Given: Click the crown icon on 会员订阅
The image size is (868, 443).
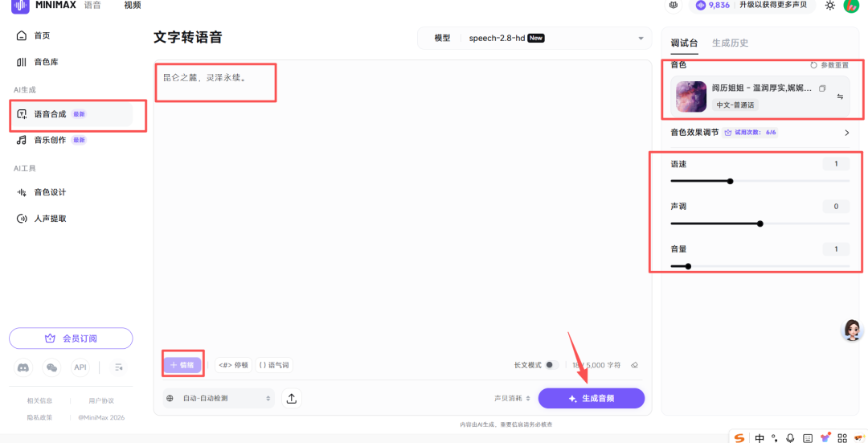Looking at the screenshot, I should point(50,338).
